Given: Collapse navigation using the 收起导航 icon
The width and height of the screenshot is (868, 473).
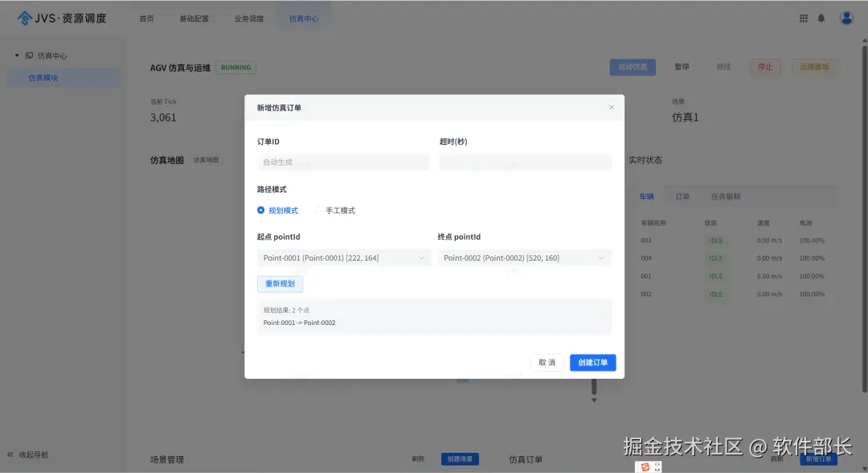Looking at the screenshot, I should coord(11,454).
